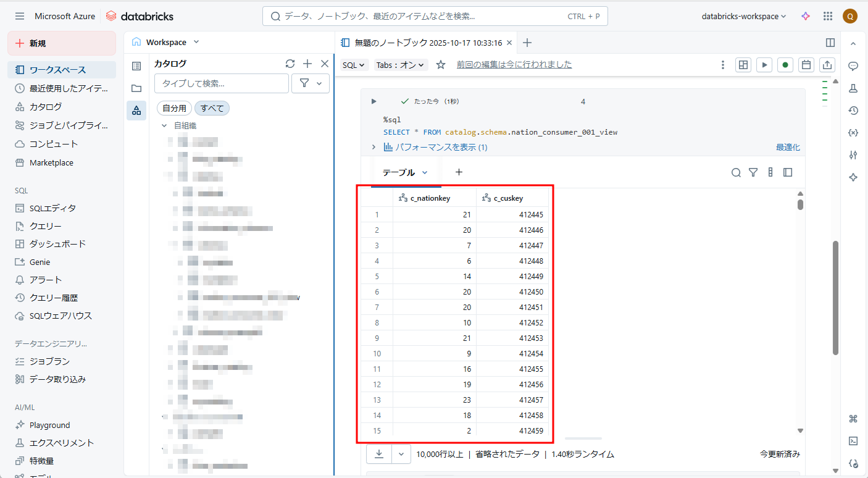Click the 前回の編集は今に行われました link
The width and height of the screenshot is (868, 478).
tap(514, 64)
